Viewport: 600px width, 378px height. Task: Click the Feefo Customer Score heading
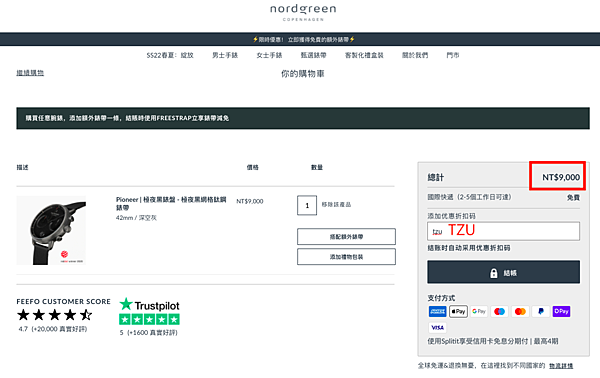click(64, 301)
